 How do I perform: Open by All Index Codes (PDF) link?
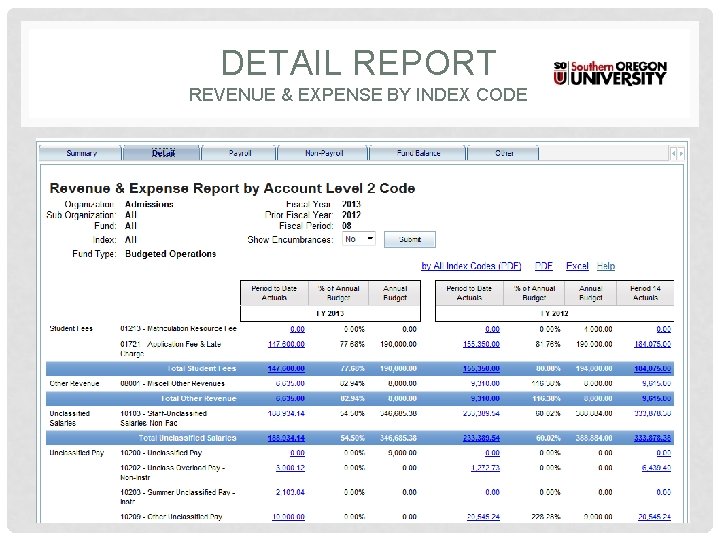[x=471, y=266]
